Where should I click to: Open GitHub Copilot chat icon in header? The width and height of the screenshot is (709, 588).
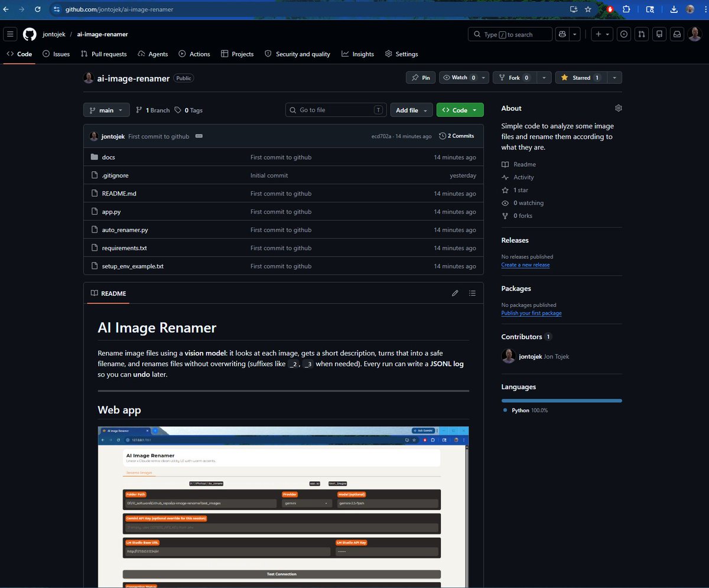tap(562, 34)
